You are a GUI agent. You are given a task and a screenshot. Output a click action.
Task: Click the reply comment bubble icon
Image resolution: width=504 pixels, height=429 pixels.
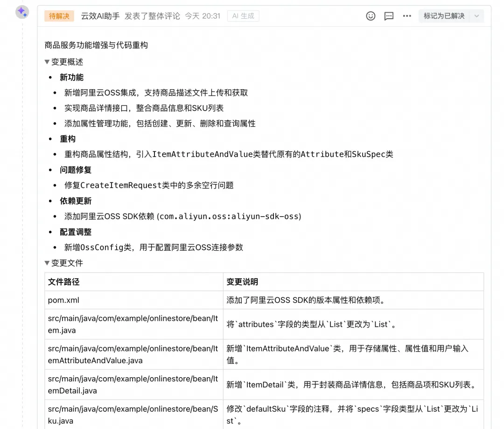pyautogui.click(x=389, y=16)
